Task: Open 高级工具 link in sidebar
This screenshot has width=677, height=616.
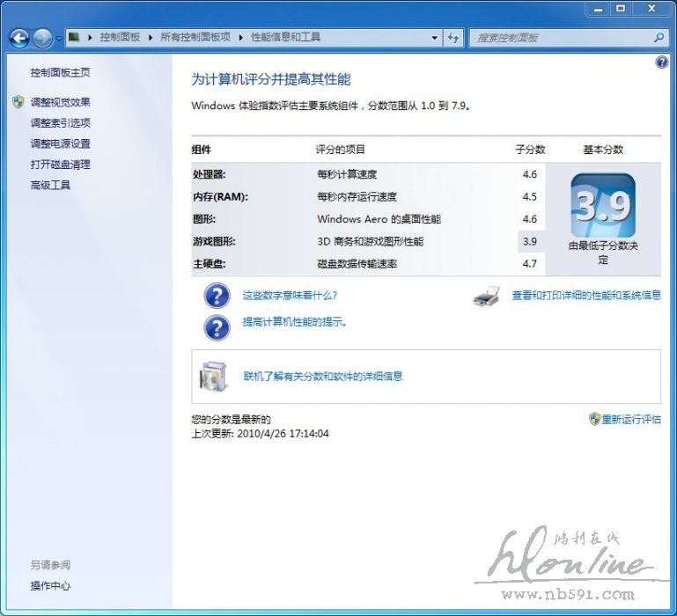Action: click(50, 186)
